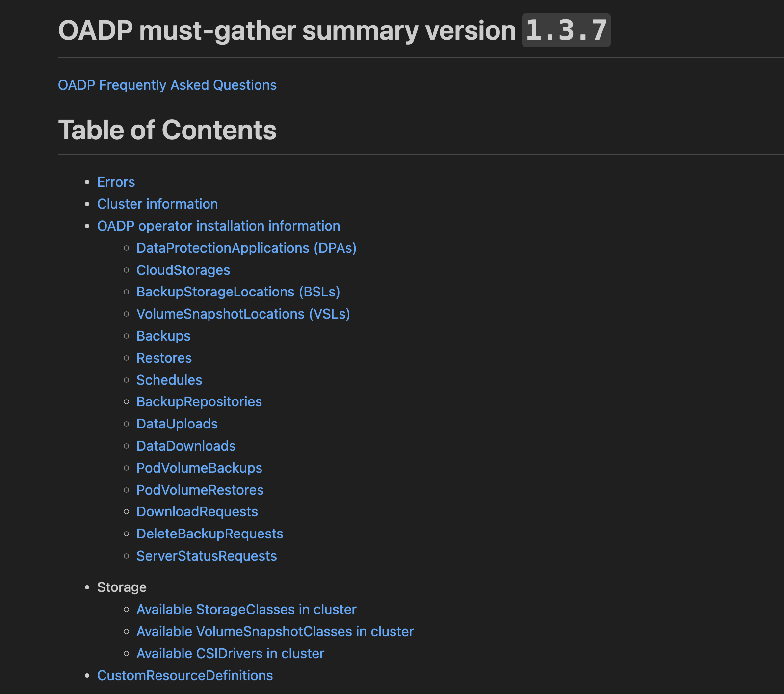Open the DownloadRequests link

(x=197, y=512)
